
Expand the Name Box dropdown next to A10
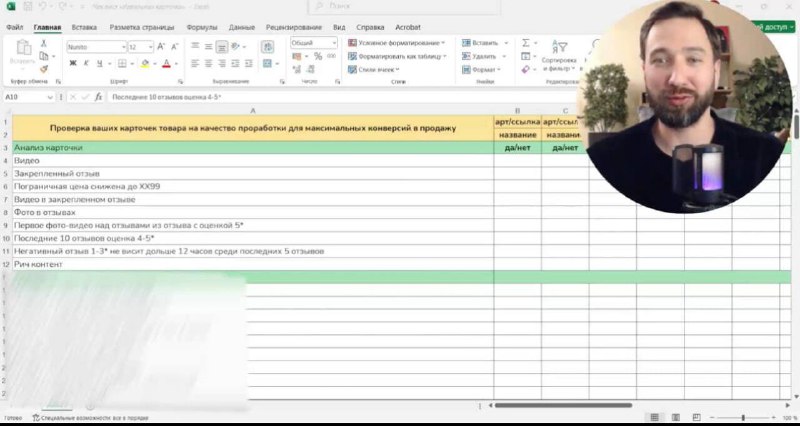pyautogui.click(x=50, y=97)
